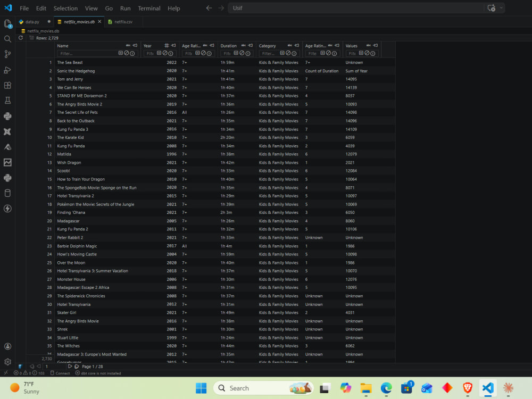Refresh the table with the reload icon
Viewport: 532px width, 399px height.
[x=21, y=38]
